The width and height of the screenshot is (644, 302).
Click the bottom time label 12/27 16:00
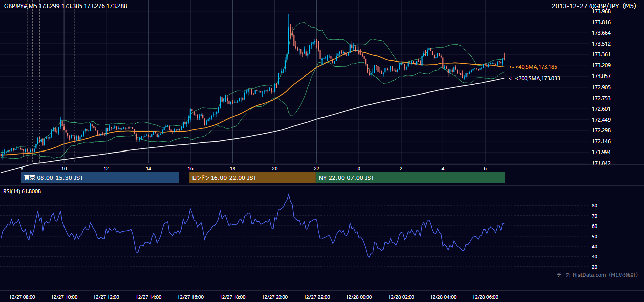(190, 297)
